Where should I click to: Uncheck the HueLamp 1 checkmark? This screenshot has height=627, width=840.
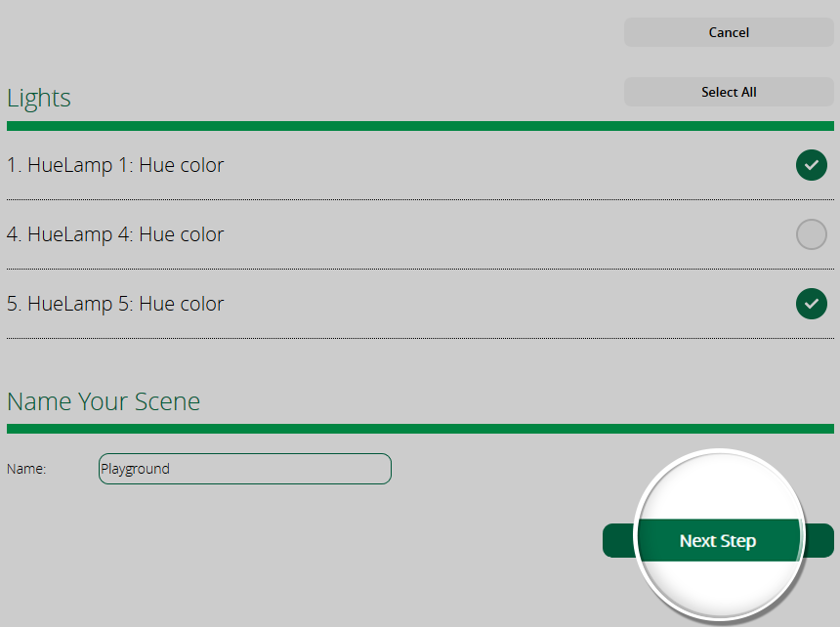(x=811, y=165)
